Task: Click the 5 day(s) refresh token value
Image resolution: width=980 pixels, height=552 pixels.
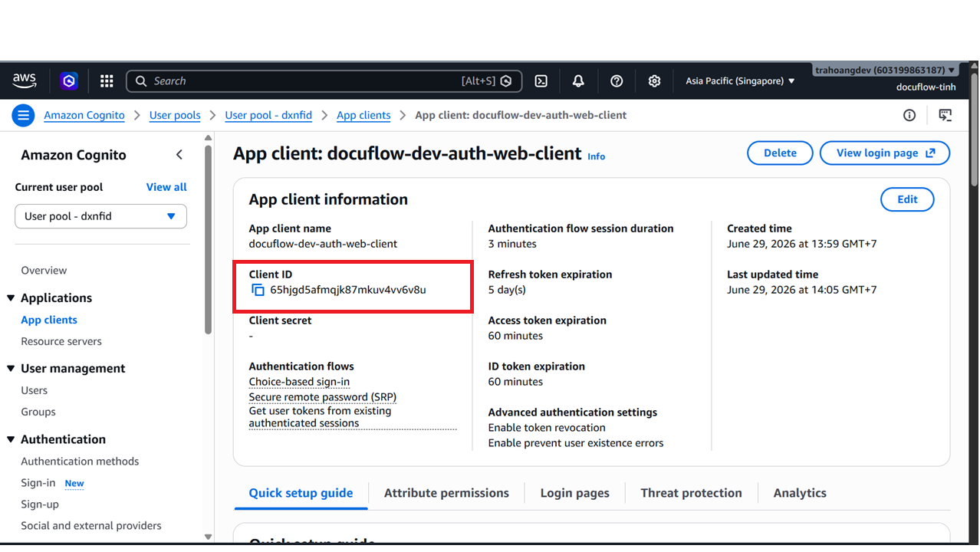Action: pos(507,290)
